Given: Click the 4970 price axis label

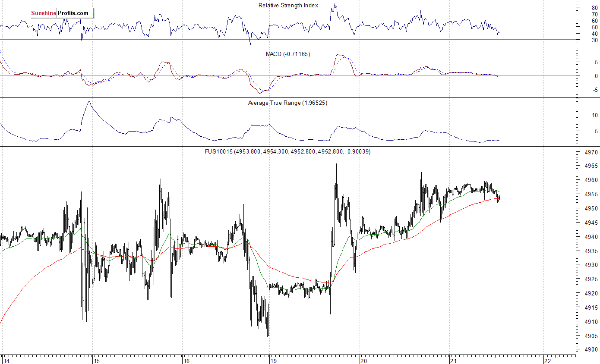Looking at the screenshot, I should [x=592, y=152].
